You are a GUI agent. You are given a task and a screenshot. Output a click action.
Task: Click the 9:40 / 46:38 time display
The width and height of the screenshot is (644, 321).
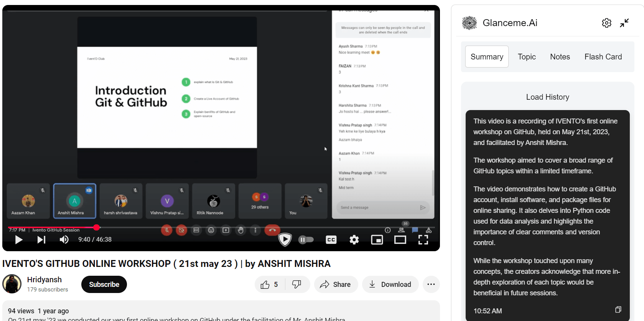click(95, 240)
